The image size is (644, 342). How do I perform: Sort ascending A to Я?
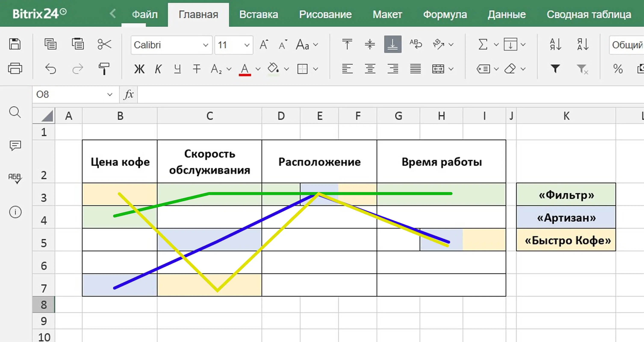pyautogui.click(x=556, y=44)
